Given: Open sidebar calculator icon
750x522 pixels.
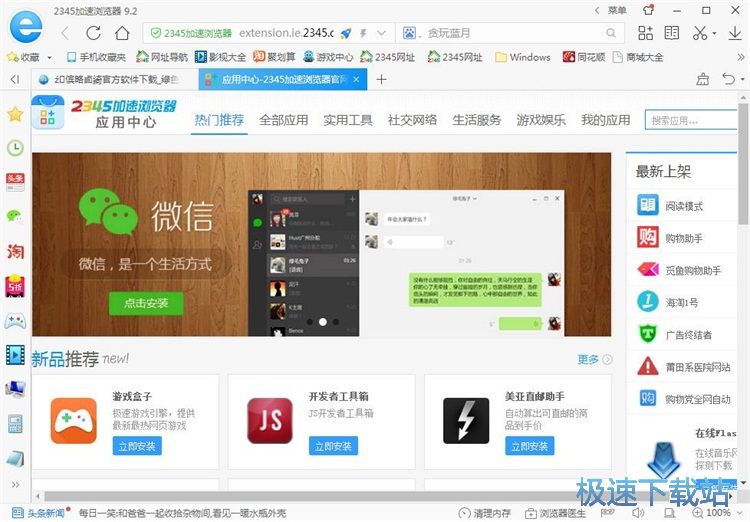Looking at the screenshot, I should click(15, 424).
